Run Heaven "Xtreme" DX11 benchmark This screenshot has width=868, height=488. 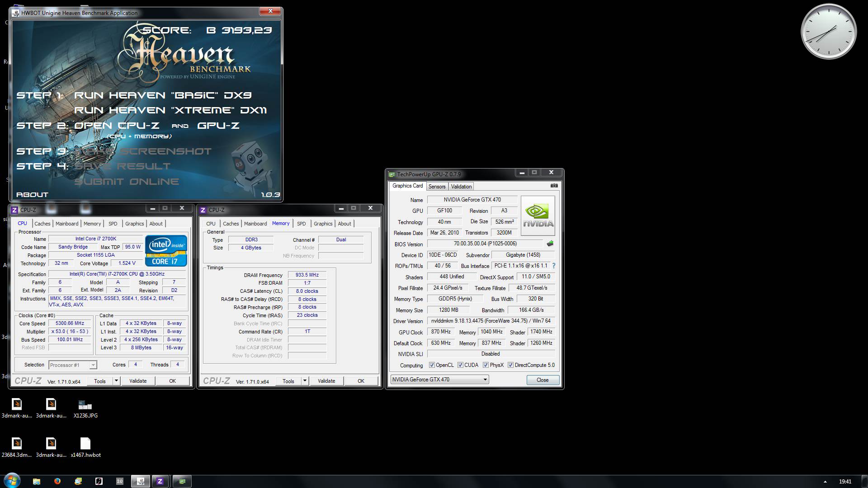(170, 110)
